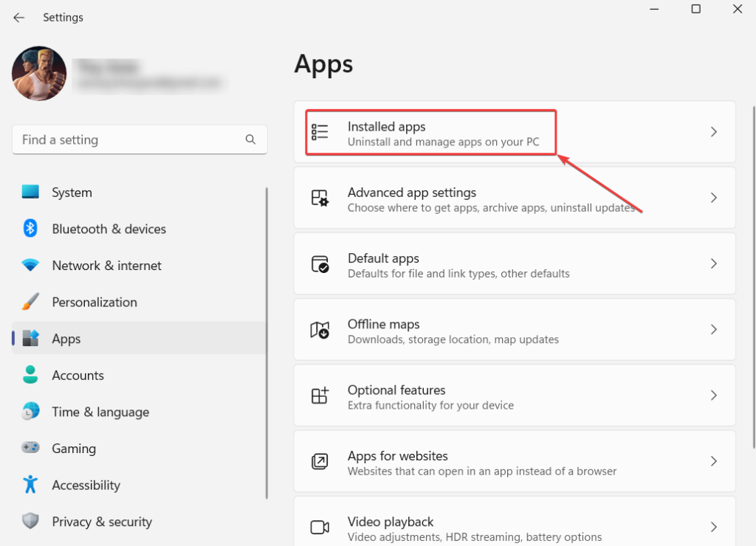Click the Apps for websites chevron
This screenshot has height=546, width=756.
[714, 462]
